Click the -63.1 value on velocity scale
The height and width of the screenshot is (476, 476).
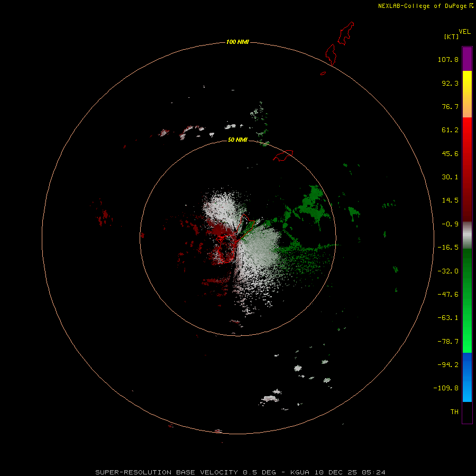point(448,318)
